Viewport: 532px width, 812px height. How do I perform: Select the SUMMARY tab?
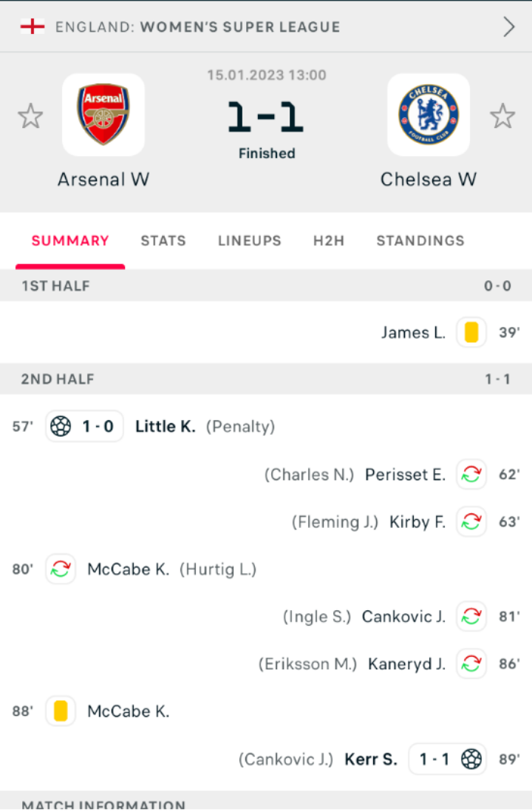tap(70, 241)
